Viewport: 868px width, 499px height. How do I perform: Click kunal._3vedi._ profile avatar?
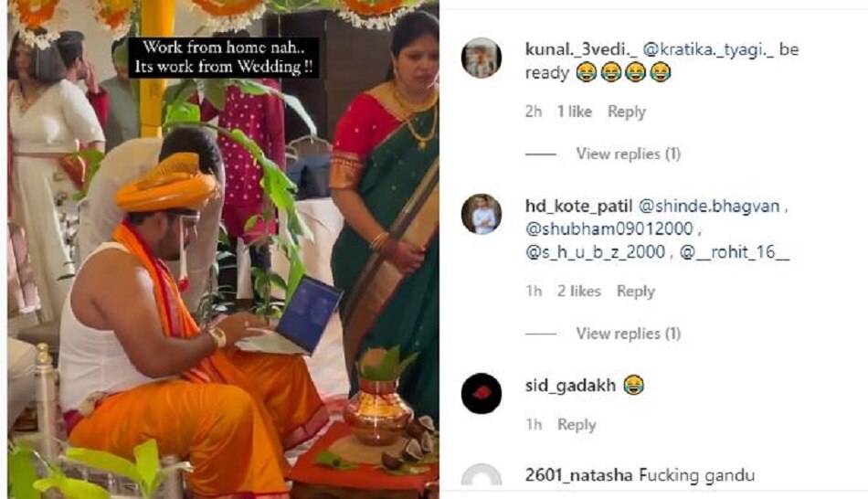(481, 58)
